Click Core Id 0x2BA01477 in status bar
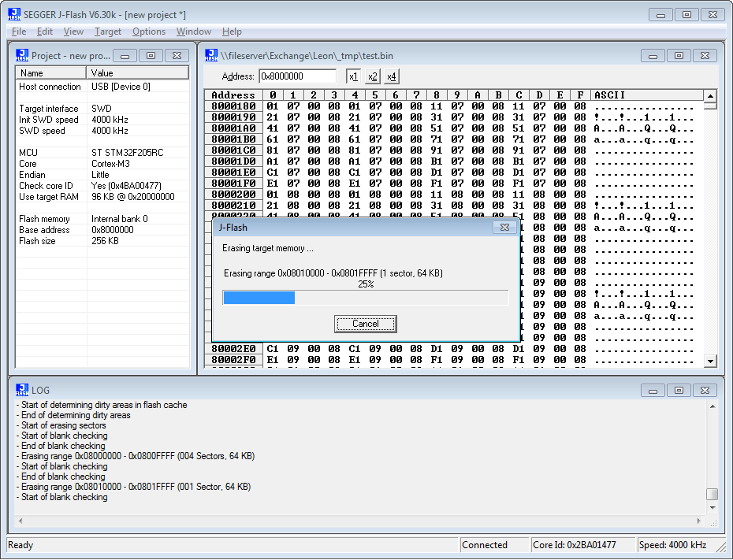 pyautogui.click(x=583, y=544)
